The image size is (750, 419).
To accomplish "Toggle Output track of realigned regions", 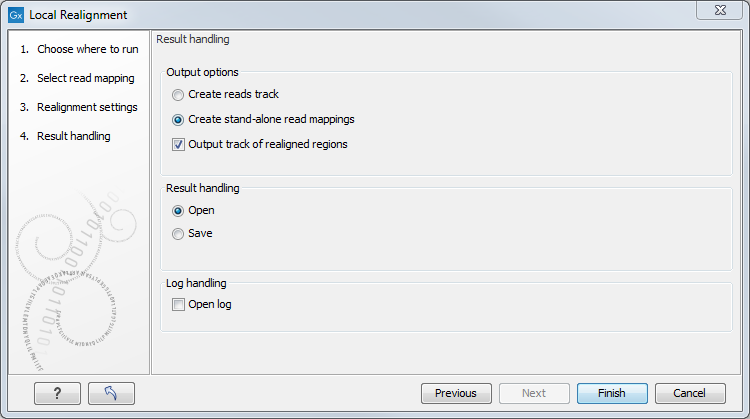I will [x=178, y=145].
